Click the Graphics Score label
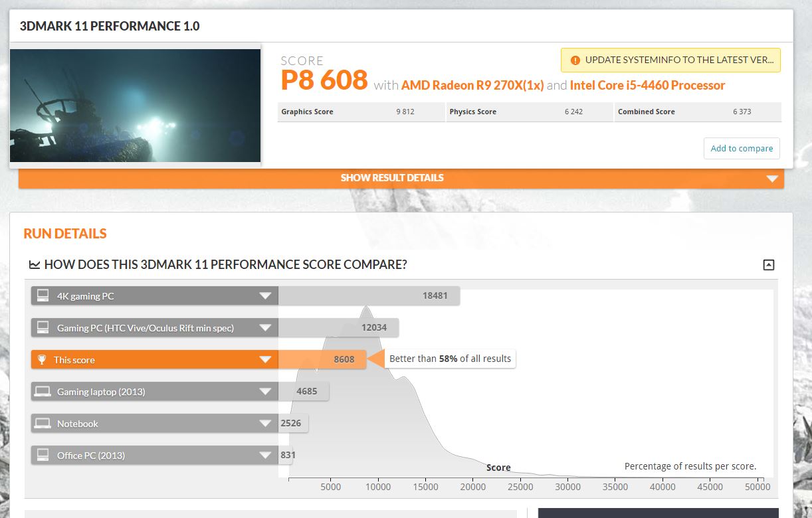 (x=307, y=112)
